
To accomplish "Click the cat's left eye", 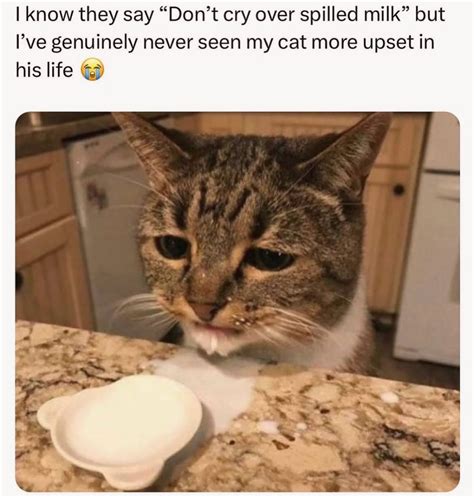I will [x=172, y=247].
